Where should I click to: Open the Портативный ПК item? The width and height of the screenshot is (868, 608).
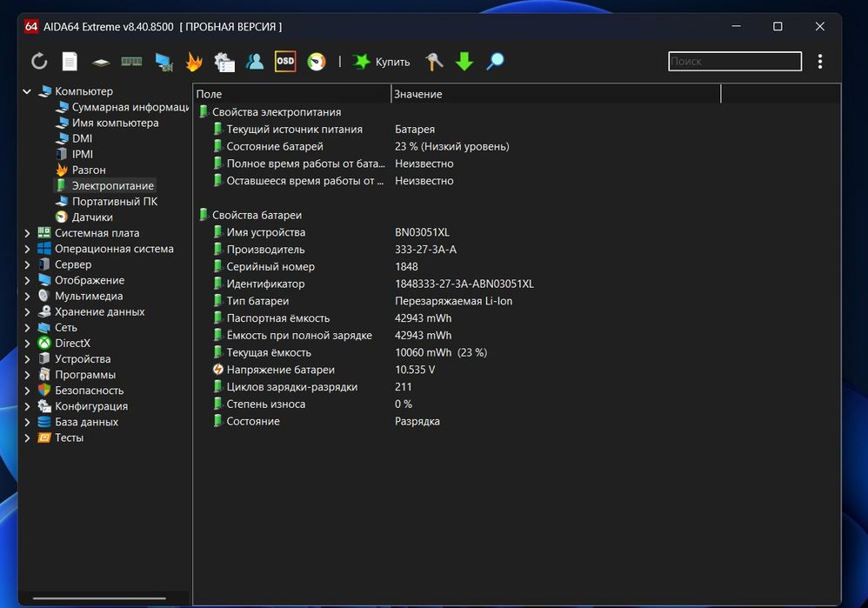point(107,202)
